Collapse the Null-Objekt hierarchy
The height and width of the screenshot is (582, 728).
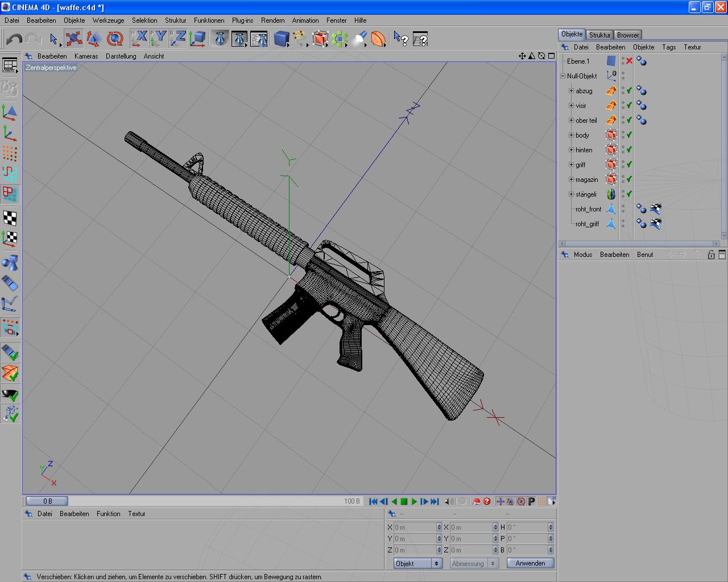(x=562, y=76)
